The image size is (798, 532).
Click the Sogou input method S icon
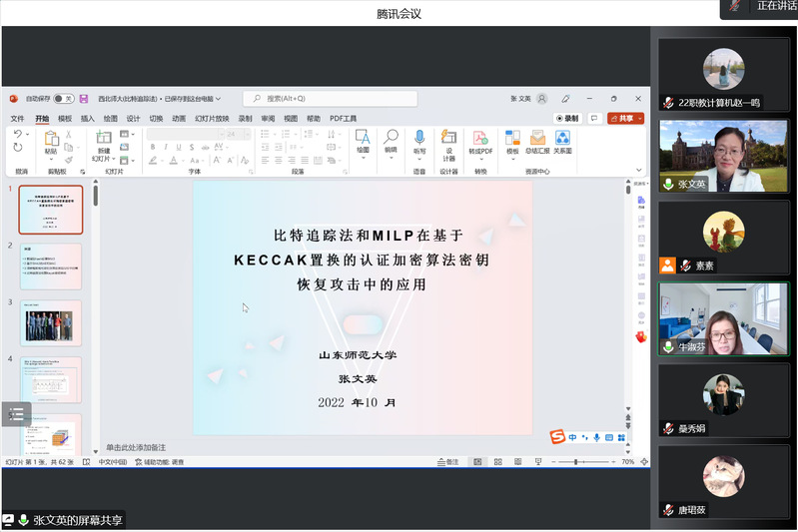point(557,437)
